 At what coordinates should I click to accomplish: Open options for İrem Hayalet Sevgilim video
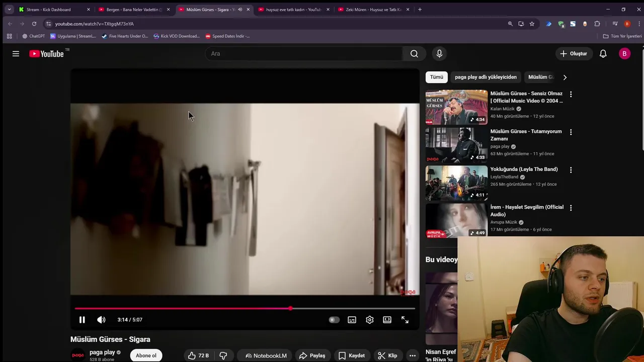pos(571,208)
